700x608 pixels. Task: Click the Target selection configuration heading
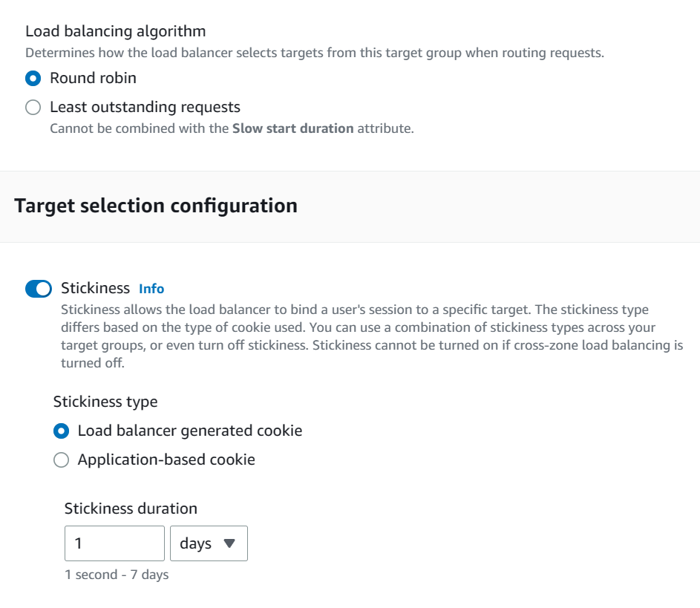pos(156,206)
